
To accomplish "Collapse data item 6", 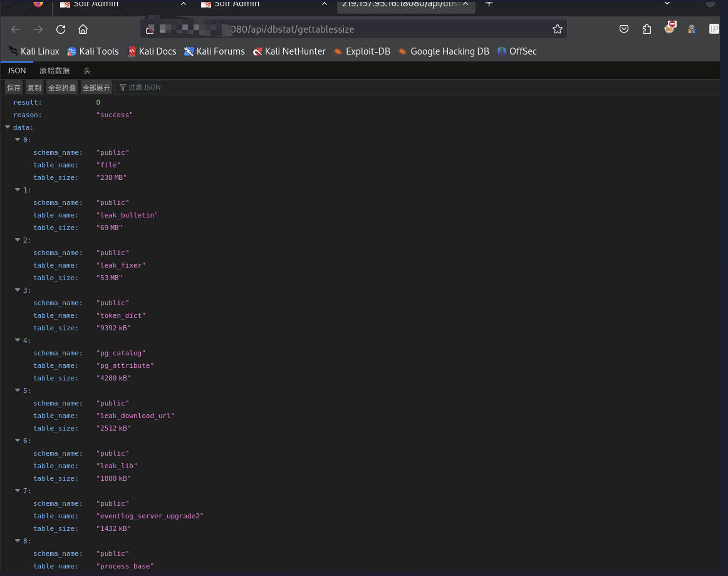I will [18, 441].
